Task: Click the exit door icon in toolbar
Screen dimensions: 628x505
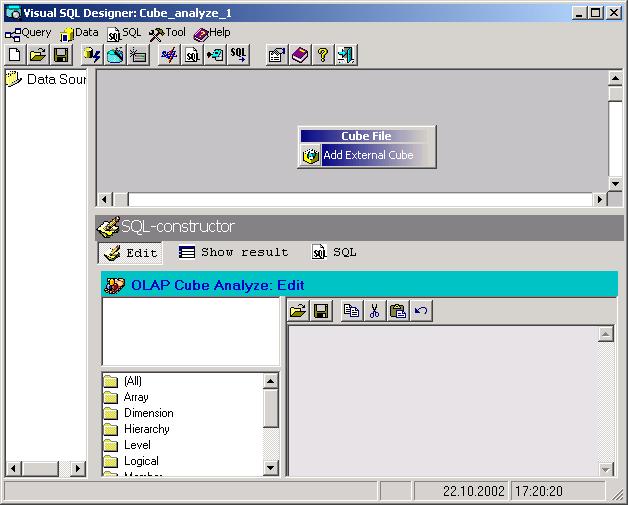Action: [x=346, y=55]
